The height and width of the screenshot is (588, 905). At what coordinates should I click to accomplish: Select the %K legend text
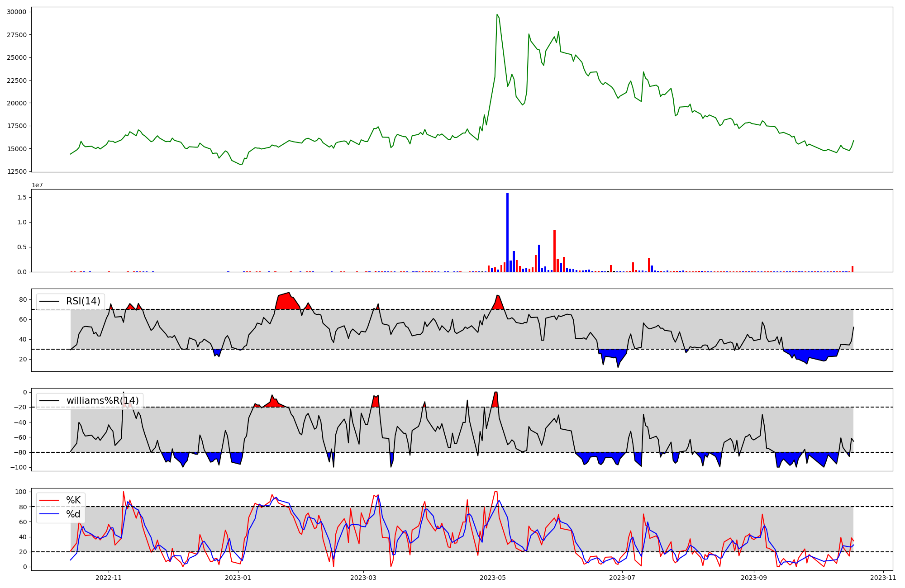pyautogui.click(x=73, y=500)
